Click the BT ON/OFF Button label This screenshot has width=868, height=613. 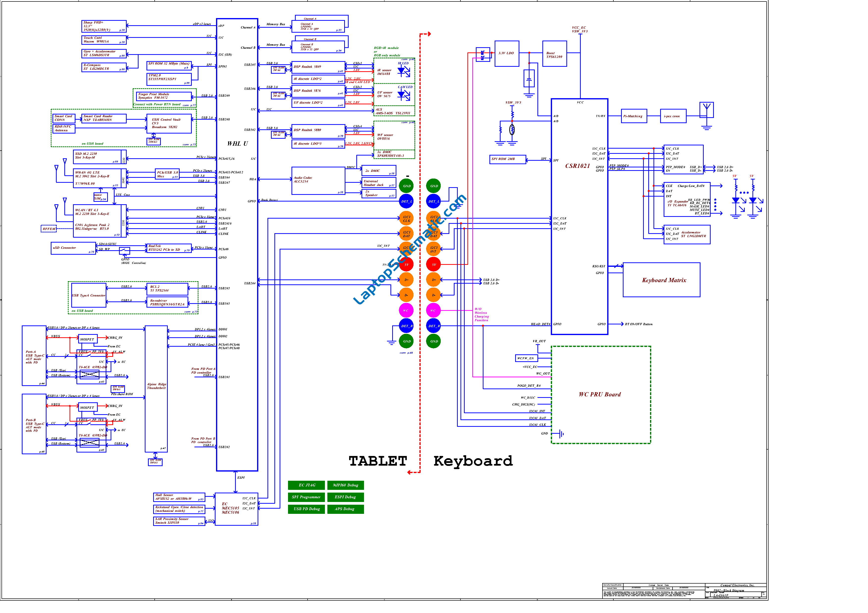639,324
